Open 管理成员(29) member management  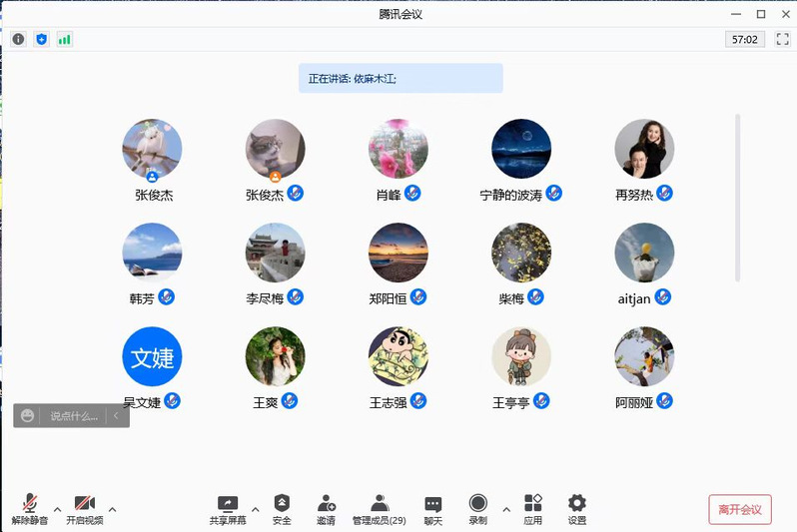[380, 510]
